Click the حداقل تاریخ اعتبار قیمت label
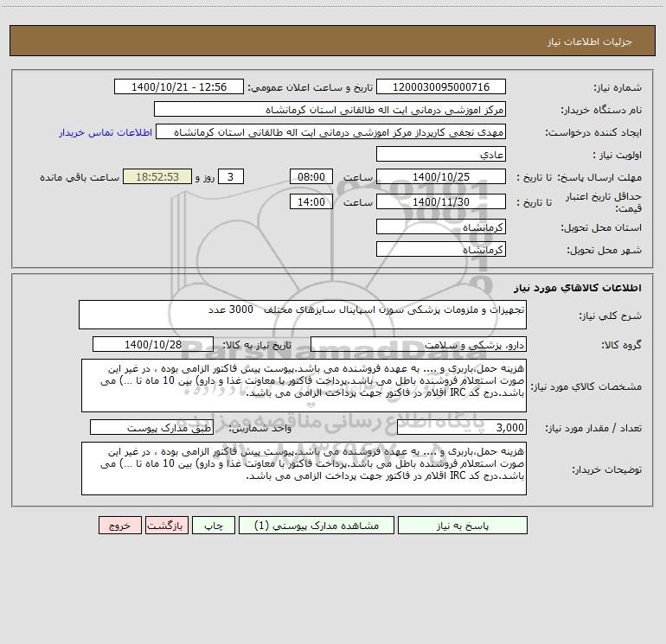This screenshot has width=666, height=644. point(603,202)
